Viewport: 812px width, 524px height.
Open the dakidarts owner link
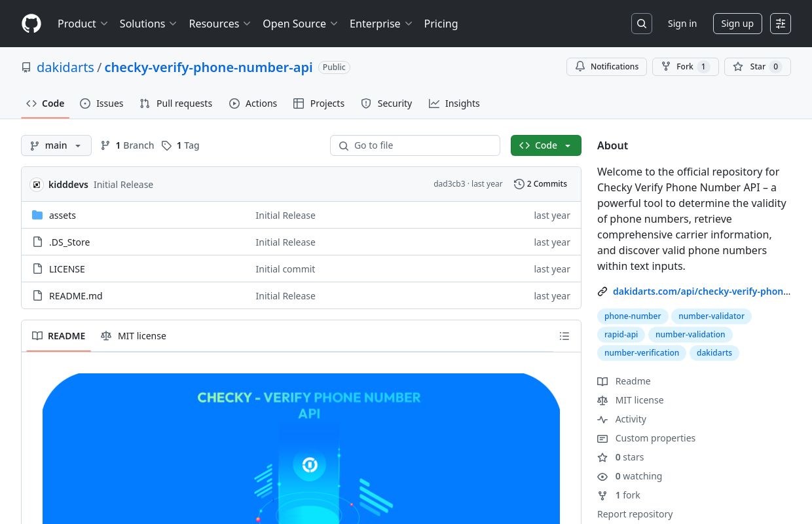pos(65,67)
